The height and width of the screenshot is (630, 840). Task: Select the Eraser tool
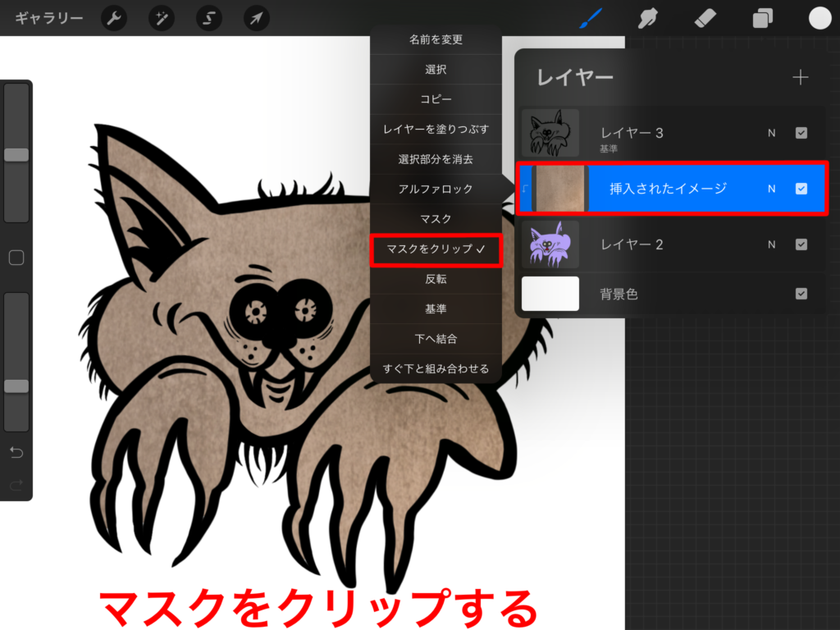(x=705, y=19)
